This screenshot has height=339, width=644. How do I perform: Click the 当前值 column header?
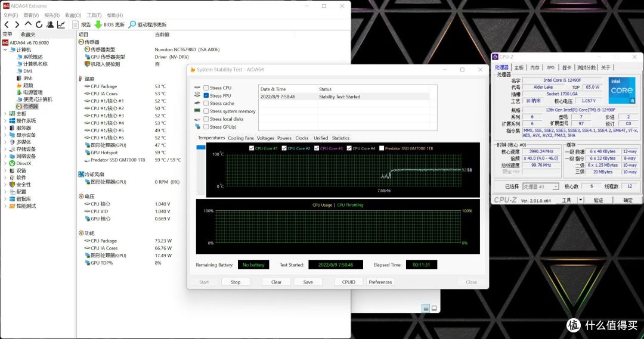click(x=162, y=35)
